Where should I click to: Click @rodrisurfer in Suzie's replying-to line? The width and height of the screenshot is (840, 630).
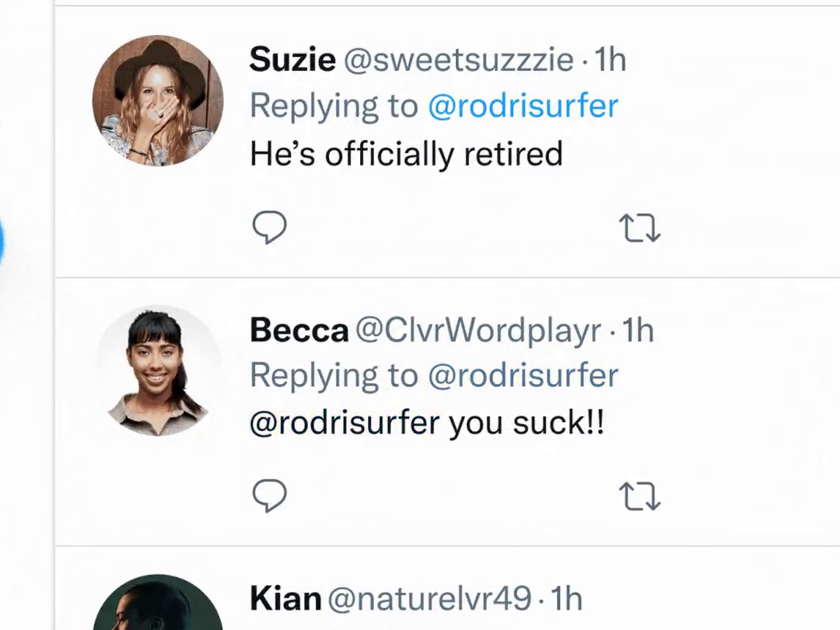click(523, 106)
